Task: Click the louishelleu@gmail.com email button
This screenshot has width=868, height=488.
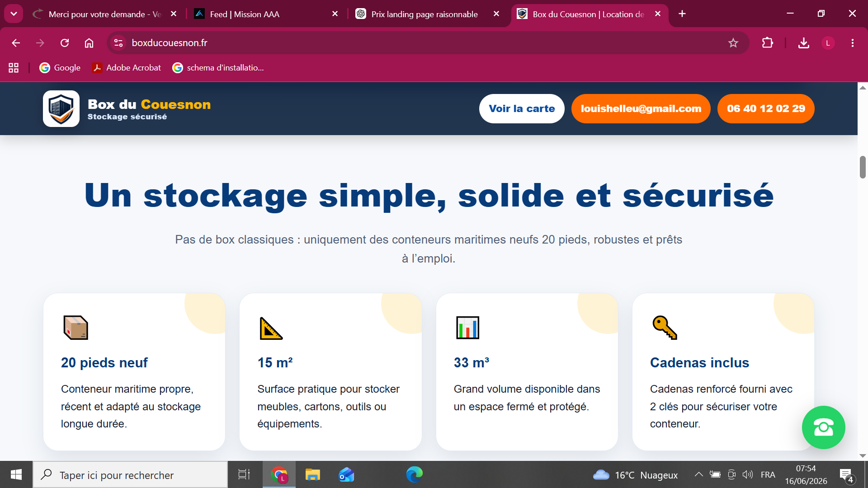Action: [641, 108]
